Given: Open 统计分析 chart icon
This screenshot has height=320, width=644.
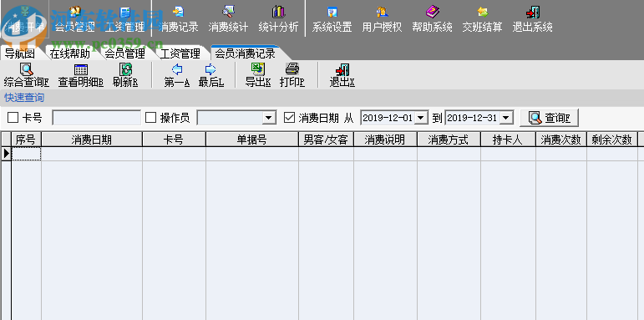Looking at the screenshot, I should 278,20.
